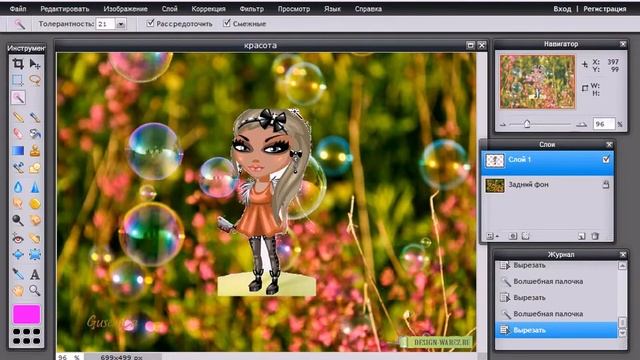Select the Dodge tool

click(18, 220)
